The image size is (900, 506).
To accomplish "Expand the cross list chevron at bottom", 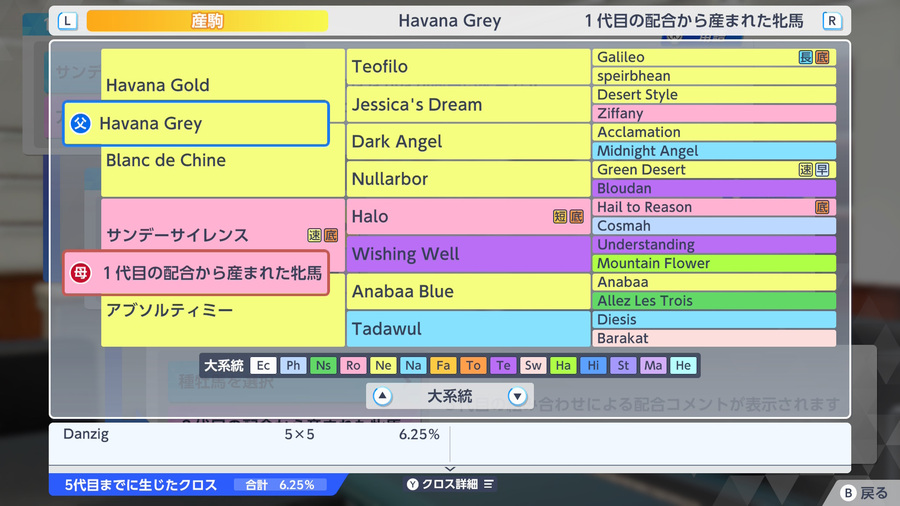I will coord(450,469).
